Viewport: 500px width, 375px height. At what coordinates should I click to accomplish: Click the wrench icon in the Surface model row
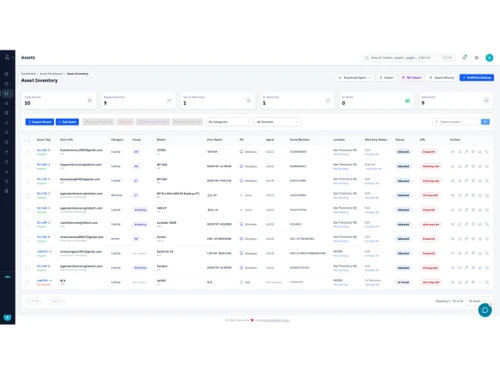point(466,268)
